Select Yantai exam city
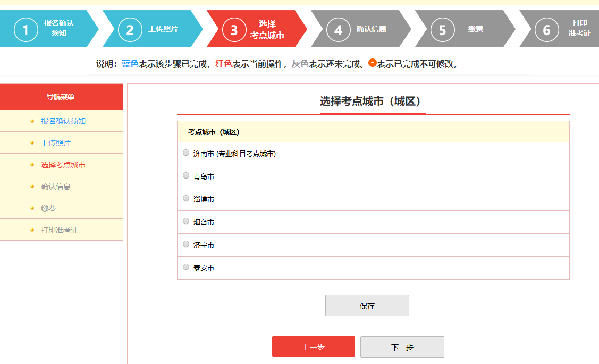Screen dimensions: 599x364 point(186,222)
